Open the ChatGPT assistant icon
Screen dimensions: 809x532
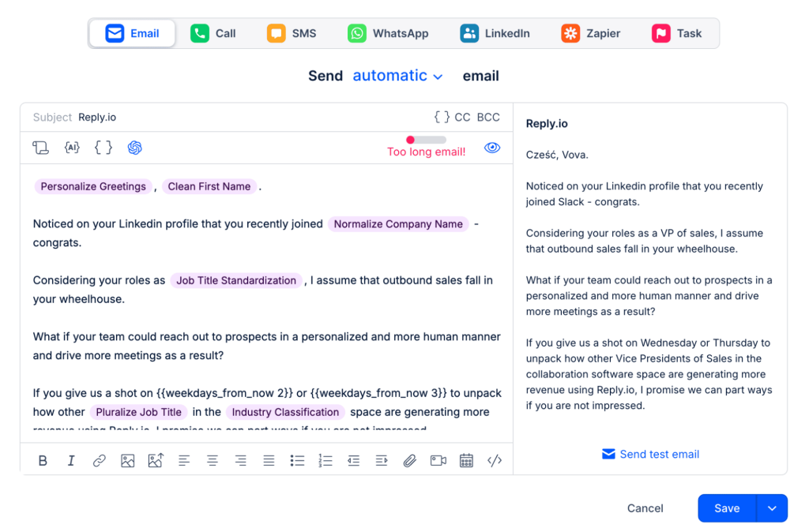pyautogui.click(x=134, y=148)
